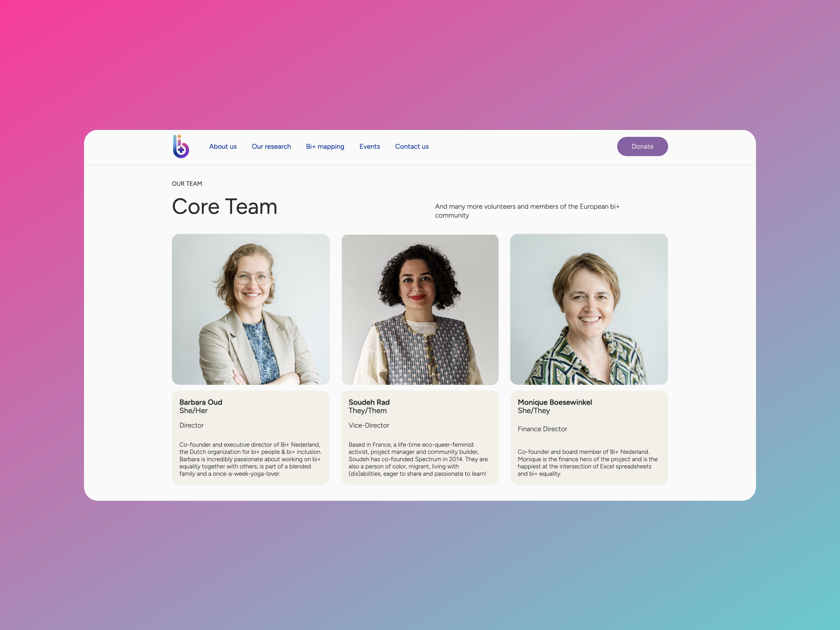
Task: Open the About us menu item
Action: click(223, 146)
